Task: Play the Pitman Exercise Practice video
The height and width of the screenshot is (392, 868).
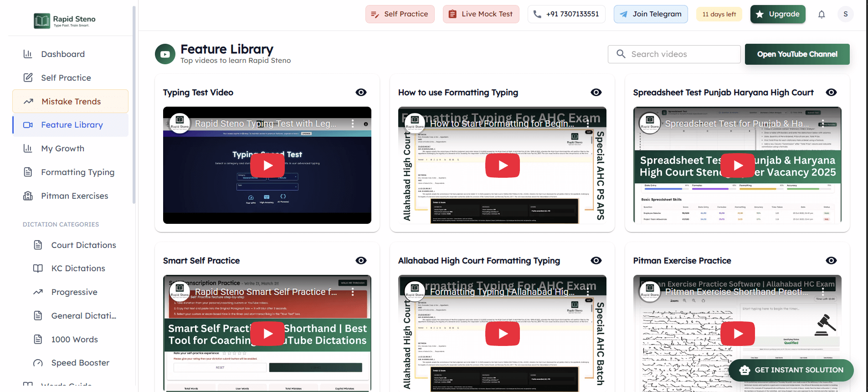Action: click(x=738, y=334)
